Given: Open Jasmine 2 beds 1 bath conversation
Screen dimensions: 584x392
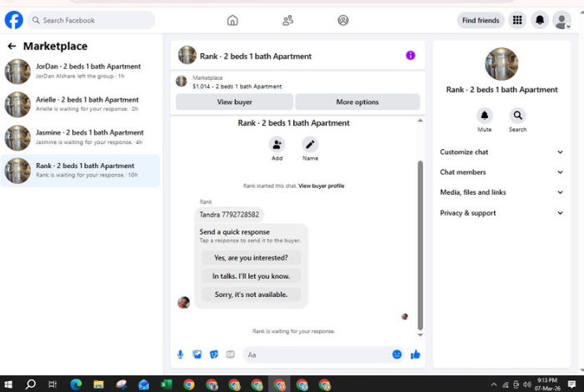Looking at the screenshot, I should [80, 137].
